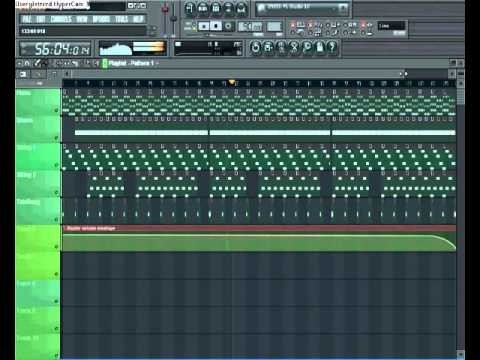This screenshot has height=360, width=480.
Task: Click the 56:04 song time display
Action: pyautogui.click(x=56, y=49)
